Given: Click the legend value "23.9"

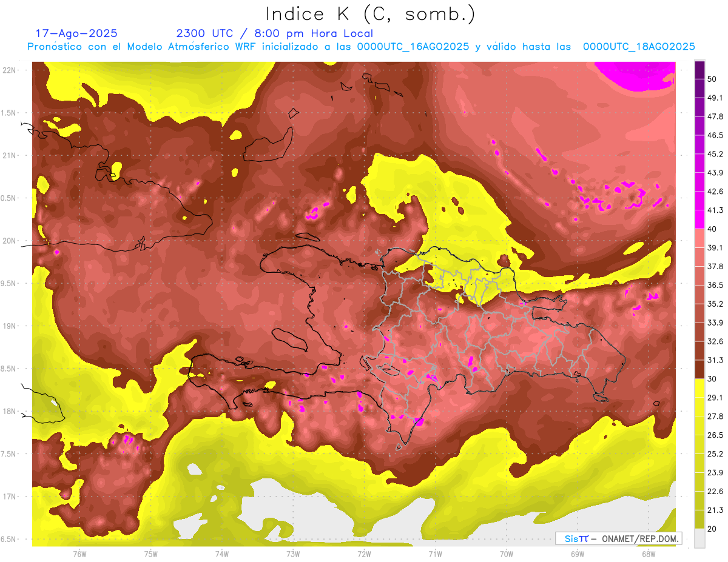Looking at the screenshot, I should click(x=715, y=473).
